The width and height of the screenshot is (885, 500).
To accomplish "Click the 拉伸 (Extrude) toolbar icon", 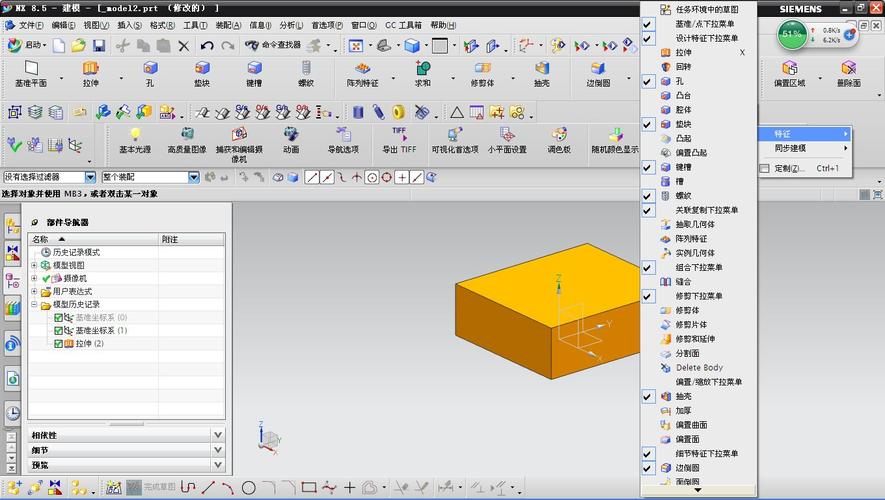I will (x=91, y=69).
